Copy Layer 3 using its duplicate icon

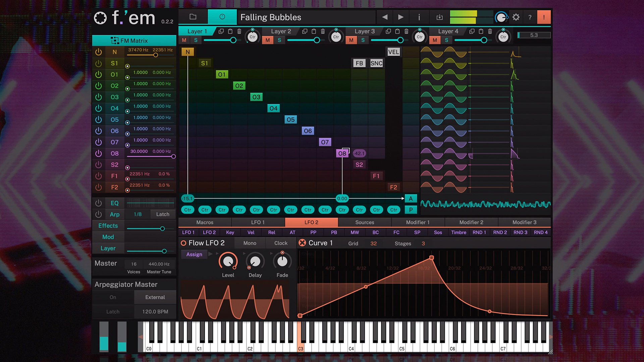[x=388, y=31]
